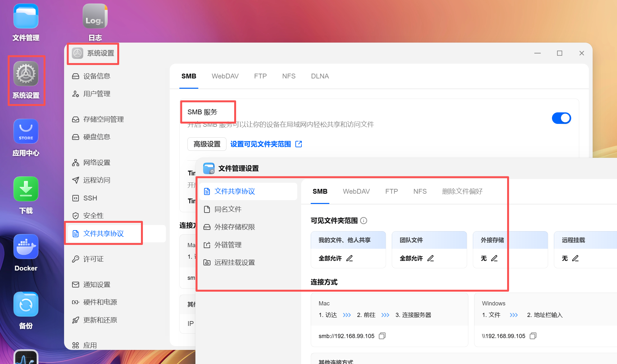Select FTP tab in 文件管理设置
Screen dimensions: 617x364
391,191
